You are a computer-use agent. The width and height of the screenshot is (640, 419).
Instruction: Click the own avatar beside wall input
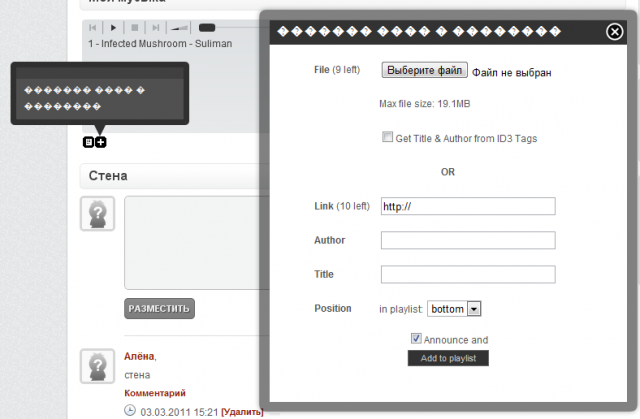pyautogui.click(x=98, y=213)
